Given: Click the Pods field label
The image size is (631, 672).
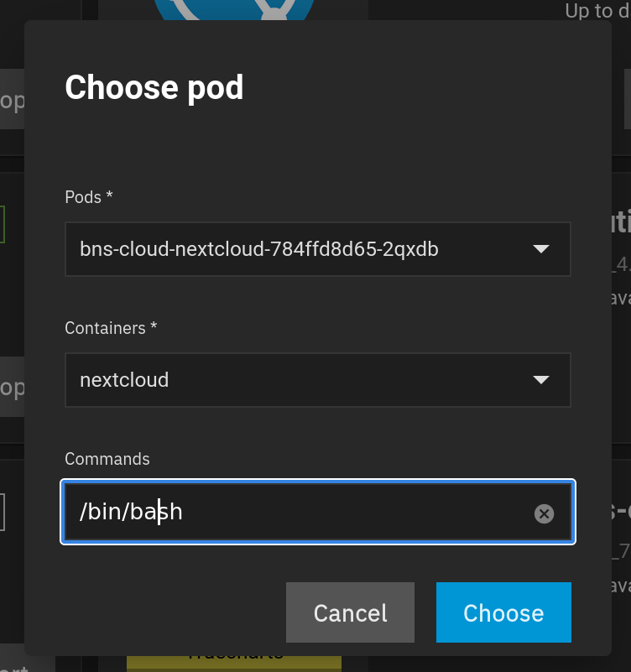Looking at the screenshot, I should (89, 197).
